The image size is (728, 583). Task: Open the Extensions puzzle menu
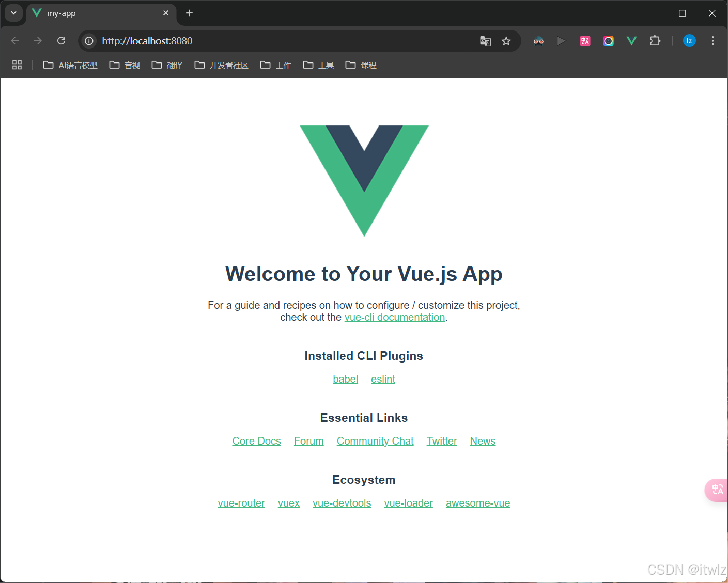[x=655, y=41]
